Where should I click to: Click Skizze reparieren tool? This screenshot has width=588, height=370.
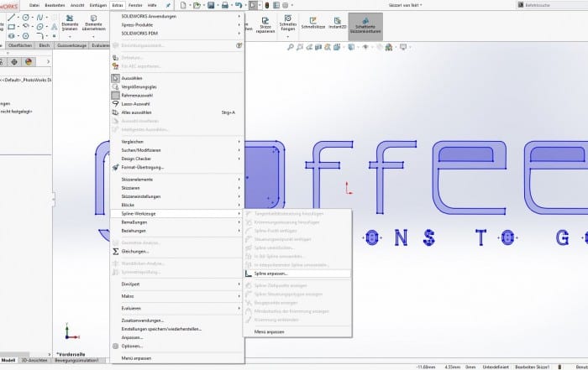(x=265, y=24)
